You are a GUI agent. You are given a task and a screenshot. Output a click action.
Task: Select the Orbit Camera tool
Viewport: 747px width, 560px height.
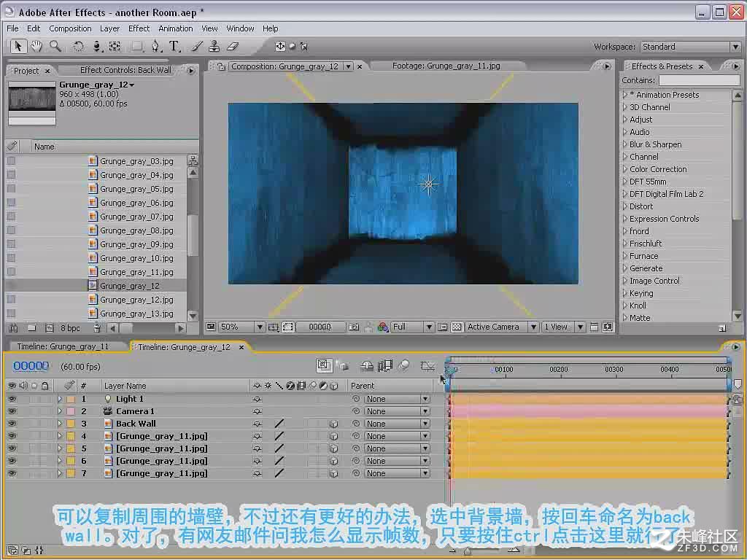coord(97,46)
